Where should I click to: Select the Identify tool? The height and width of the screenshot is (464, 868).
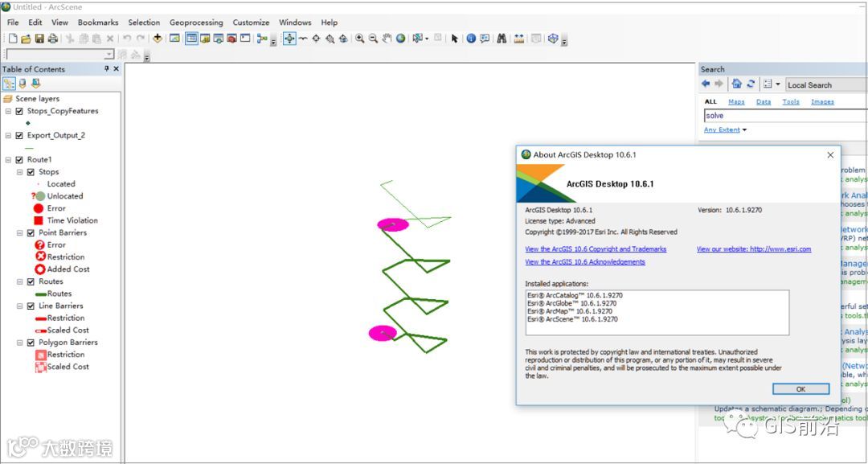[471, 39]
